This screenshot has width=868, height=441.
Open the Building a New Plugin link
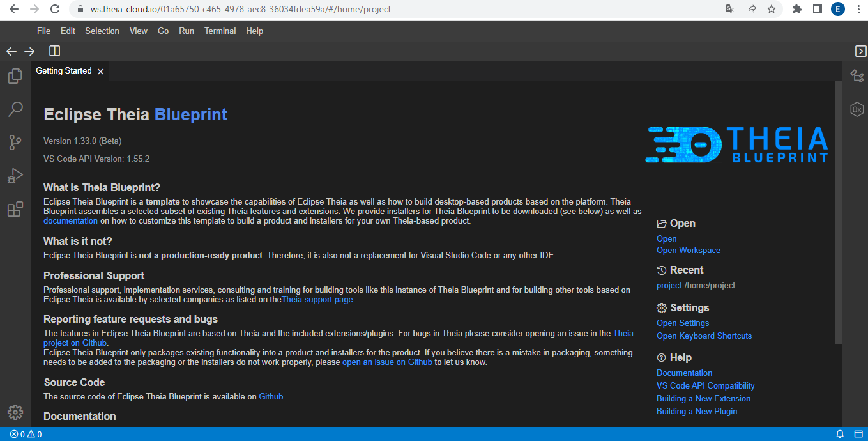coord(697,411)
